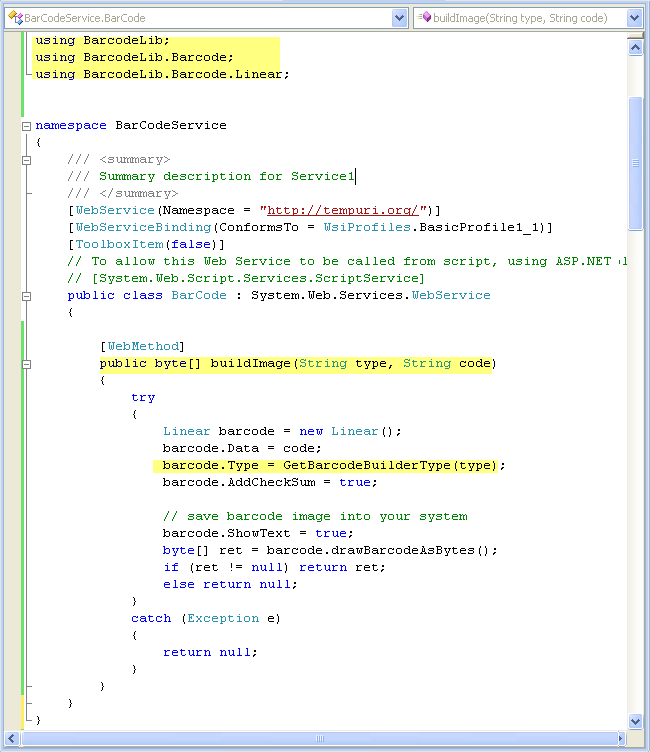Collapse the public class BarCode block
The width and height of the screenshot is (650, 752).
tap(26, 296)
